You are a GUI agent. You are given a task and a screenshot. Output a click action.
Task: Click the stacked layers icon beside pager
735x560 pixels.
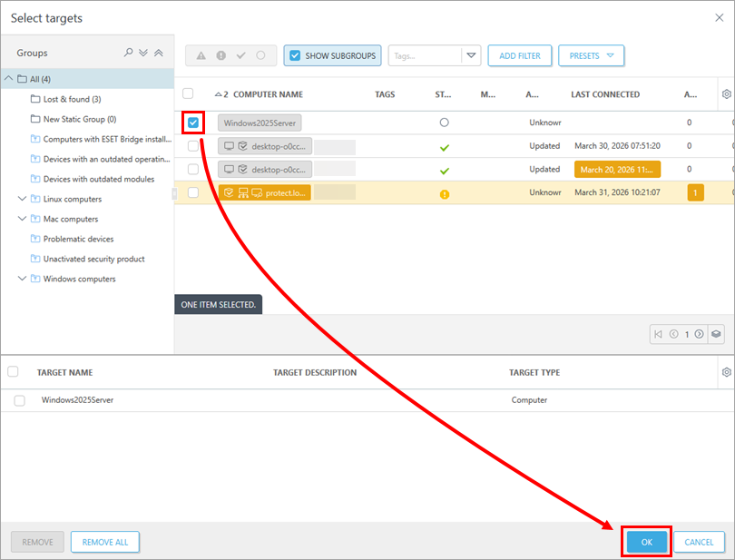click(716, 334)
